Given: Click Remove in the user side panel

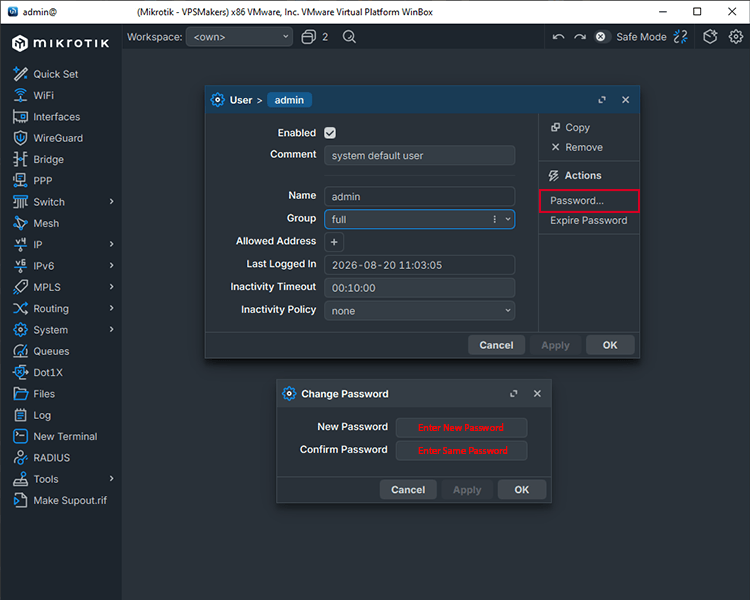Looking at the screenshot, I should pos(577,147).
